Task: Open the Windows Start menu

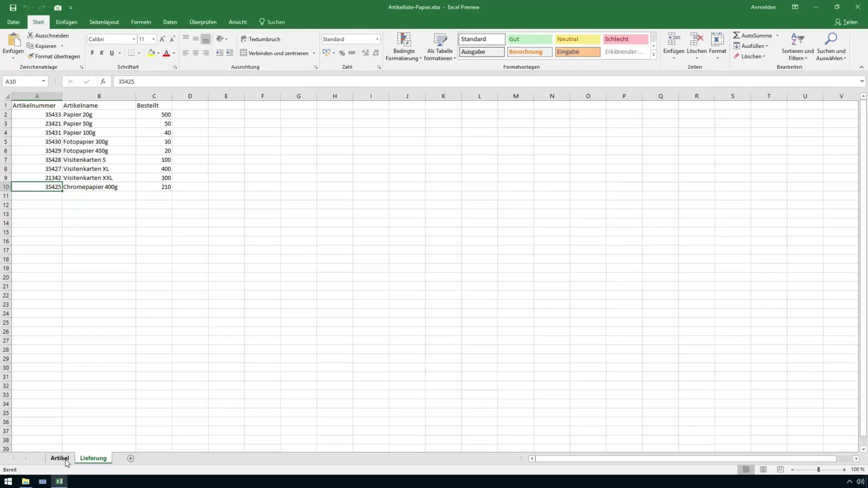Action: (8, 481)
